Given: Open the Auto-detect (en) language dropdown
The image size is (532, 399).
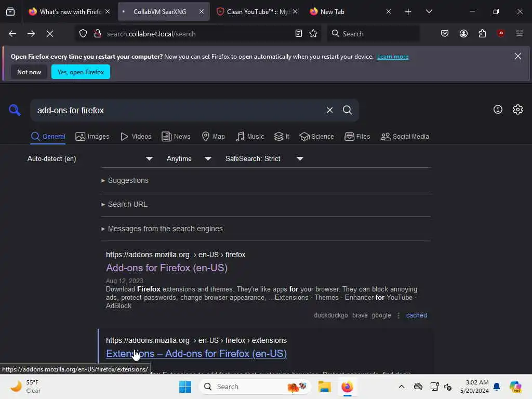Looking at the screenshot, I should [x=89, y=159].
